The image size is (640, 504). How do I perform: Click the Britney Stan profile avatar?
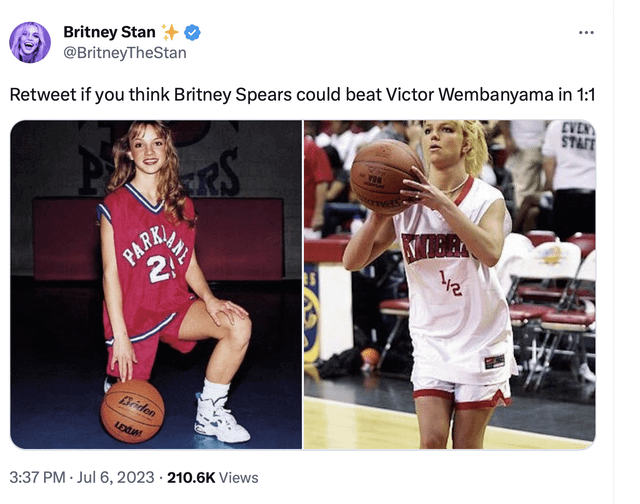tap(30, 42)
